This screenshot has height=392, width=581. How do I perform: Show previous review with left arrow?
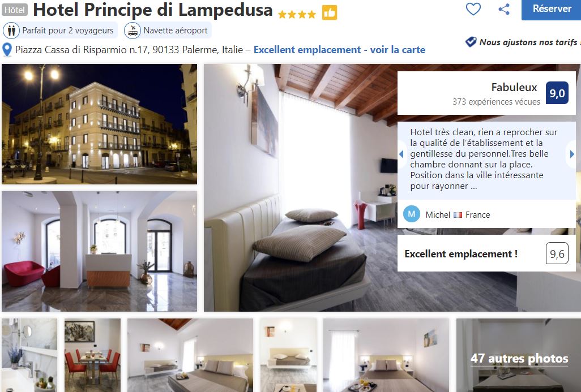point(401,154)
